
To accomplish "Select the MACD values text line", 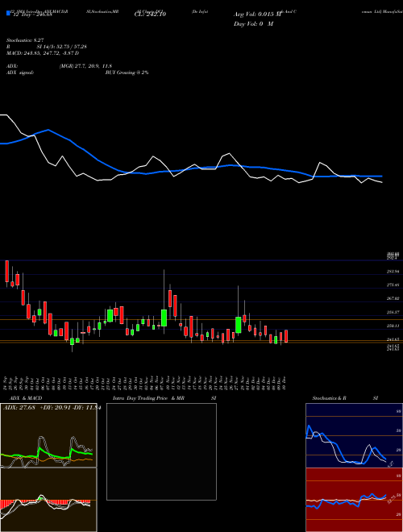I will coord(43,53).
